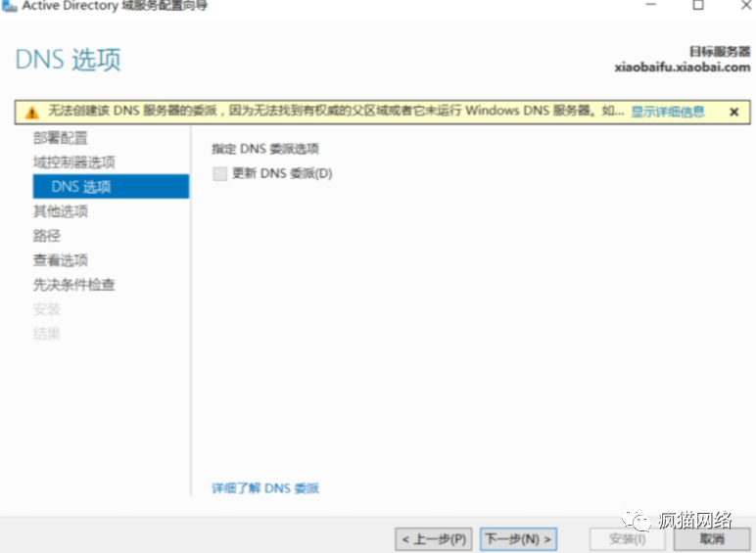Click the warning message text in banner
Image resolution: width=756 pixels, height=553 pixels.
tap(336, 111)
